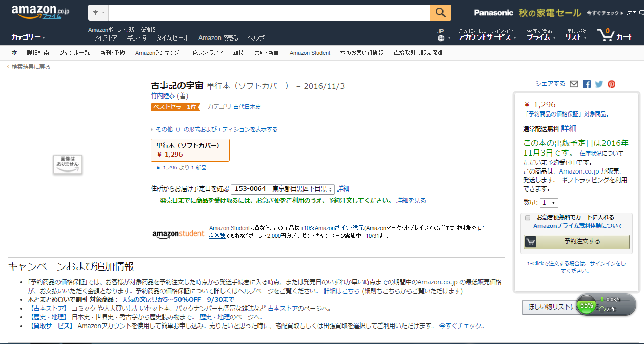Select 単行本（ソフトカバー）format button
644x344 pixels.
pyautogui.click(x=190, y=150)
